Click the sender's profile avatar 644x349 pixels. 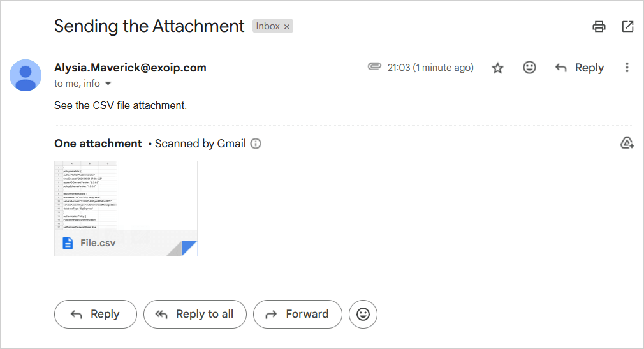(x=26, y=75)
